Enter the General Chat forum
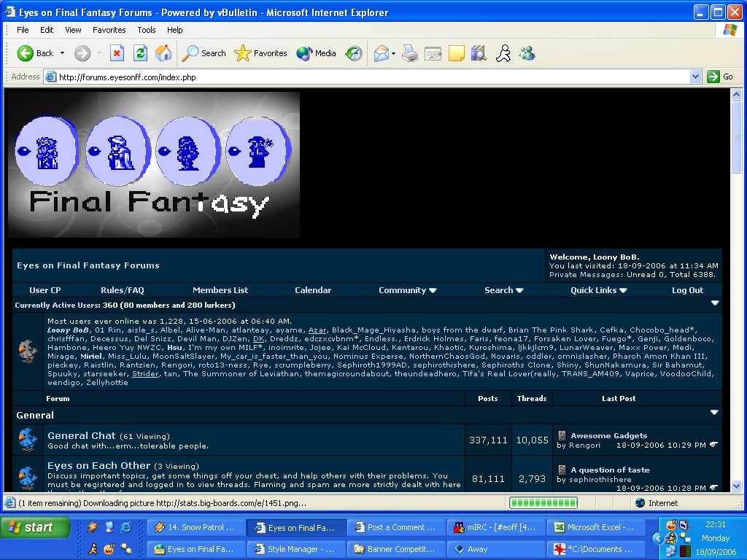Viewport: 747px width, 560px height. (x=82, y=435)
